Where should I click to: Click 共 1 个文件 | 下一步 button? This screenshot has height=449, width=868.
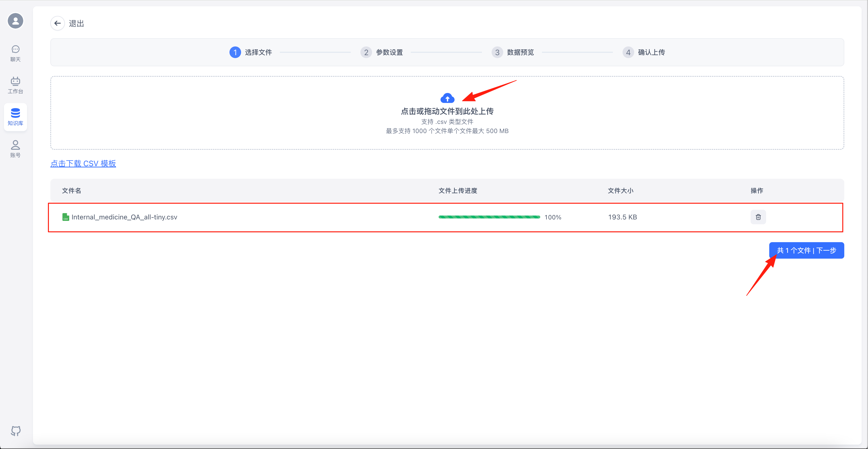[x=806, y=250]
